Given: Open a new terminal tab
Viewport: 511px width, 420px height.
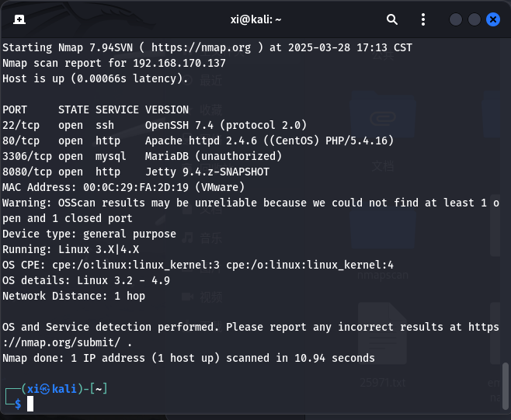Looking at the screenshot, I should (19, 19).
